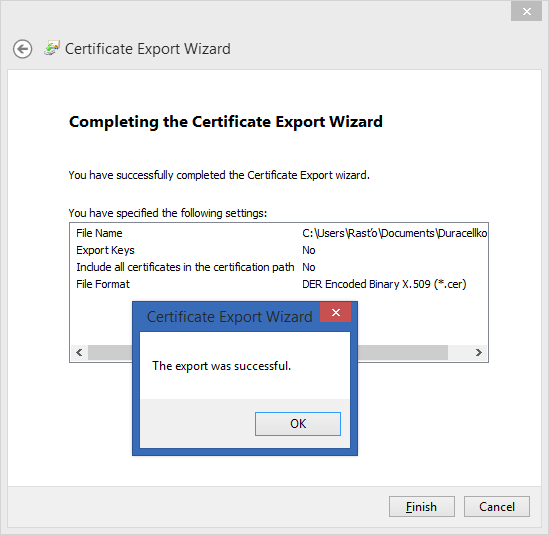Select the Export Keys settings row
The image size is (549, 535).
click(279, 250)
